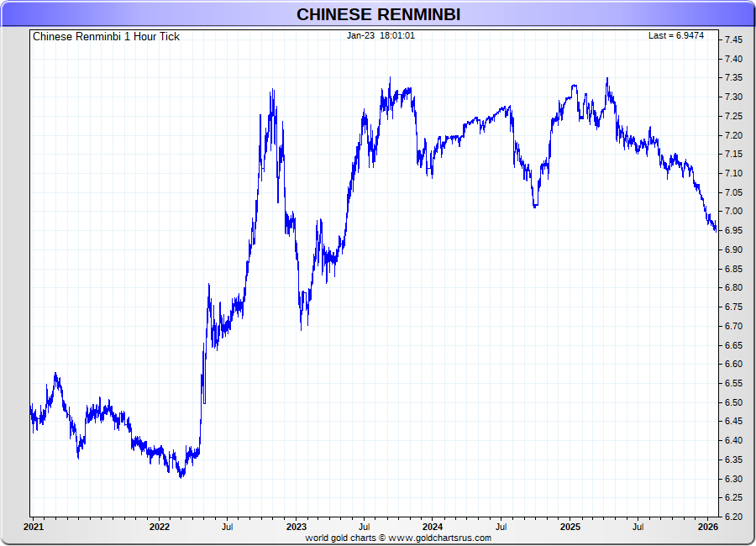Click the 7.40 y-axis label
The width and height of the screenshot is (756, 546).
point(733,59)
